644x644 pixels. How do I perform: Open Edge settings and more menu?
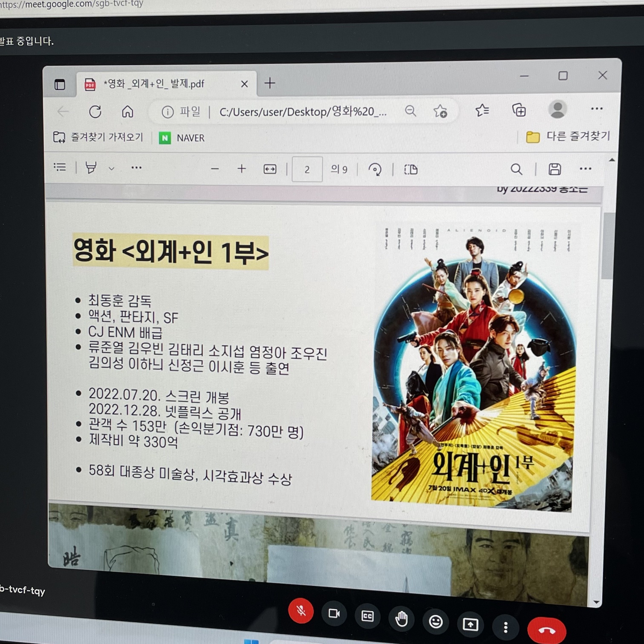[x=597, y=109]
